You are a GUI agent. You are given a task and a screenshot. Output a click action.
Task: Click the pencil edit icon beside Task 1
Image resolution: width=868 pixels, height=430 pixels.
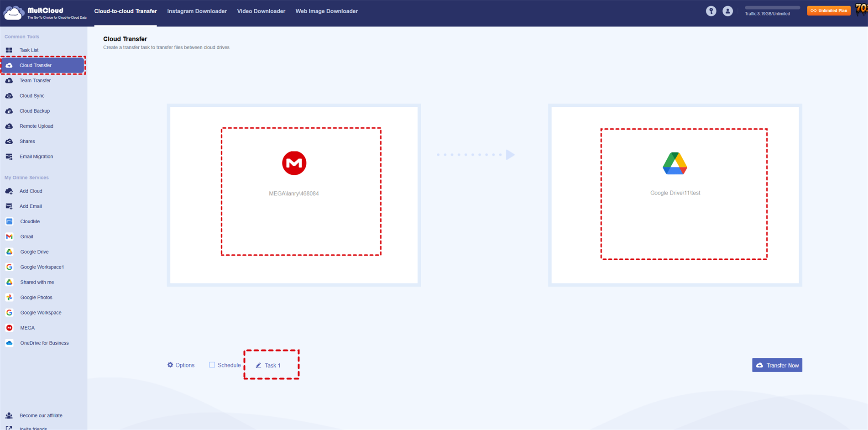tap(258, 365)
